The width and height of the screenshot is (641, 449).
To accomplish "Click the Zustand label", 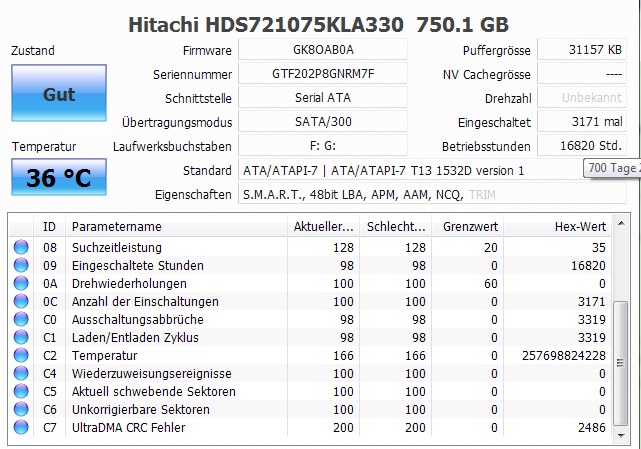I will [33, 51].
